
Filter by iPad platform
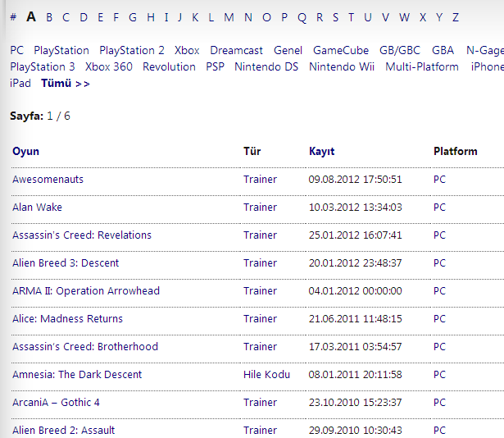click(20, 83)
